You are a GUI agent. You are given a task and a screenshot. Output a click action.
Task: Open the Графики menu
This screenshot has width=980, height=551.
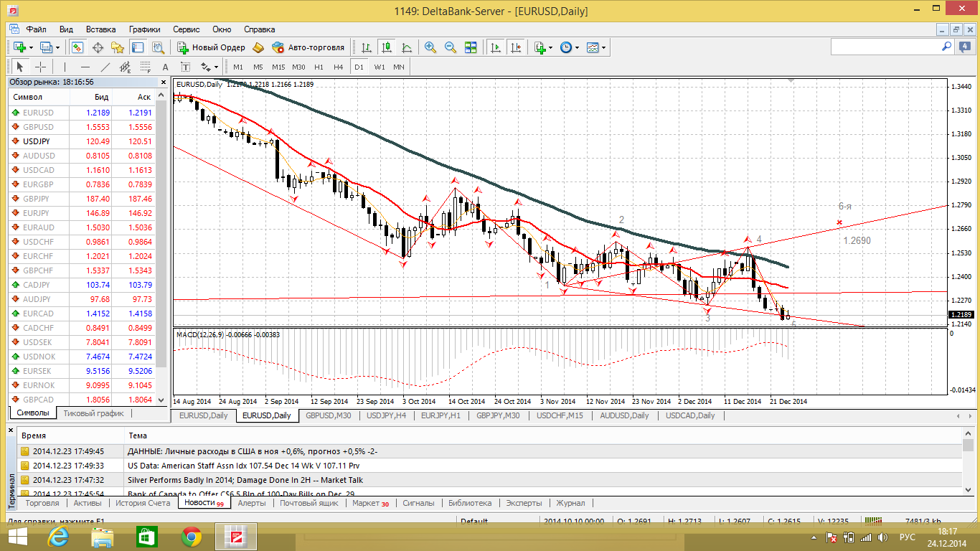(144, 29)
